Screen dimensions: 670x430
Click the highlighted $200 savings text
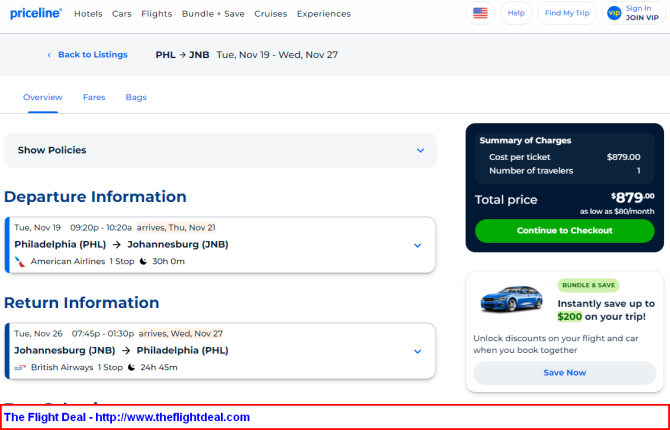[x=570, y=317]
